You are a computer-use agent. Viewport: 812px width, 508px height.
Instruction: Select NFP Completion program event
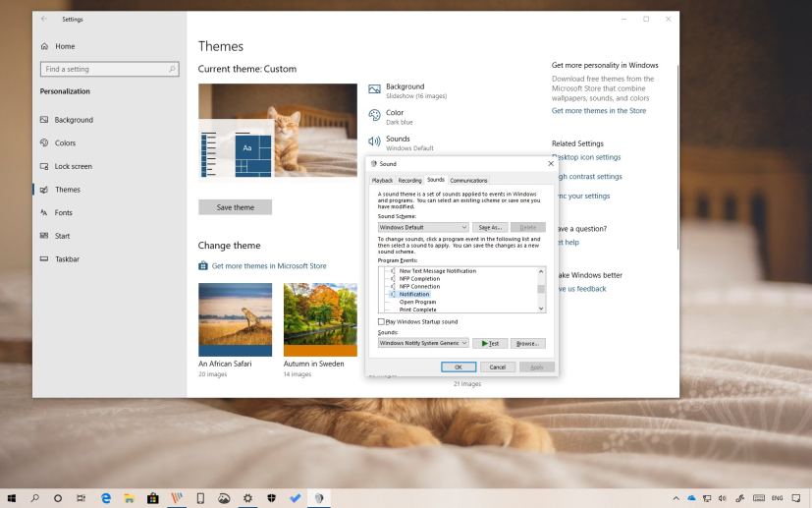419,278
